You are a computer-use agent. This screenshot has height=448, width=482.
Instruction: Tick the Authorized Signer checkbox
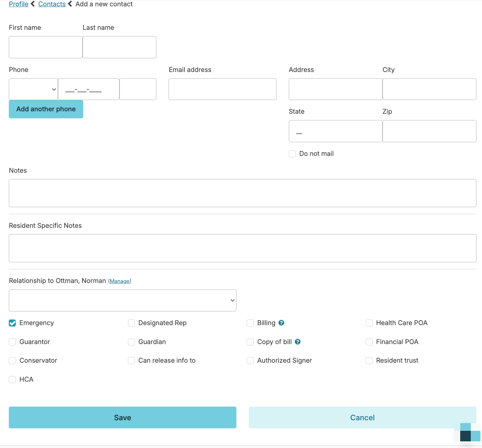click(x=250, y=361)
